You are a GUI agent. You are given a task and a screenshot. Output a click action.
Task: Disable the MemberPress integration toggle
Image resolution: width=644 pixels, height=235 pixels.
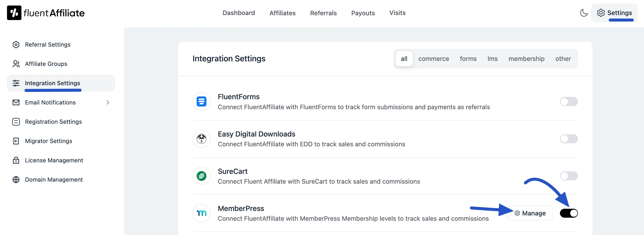(569, 213)
